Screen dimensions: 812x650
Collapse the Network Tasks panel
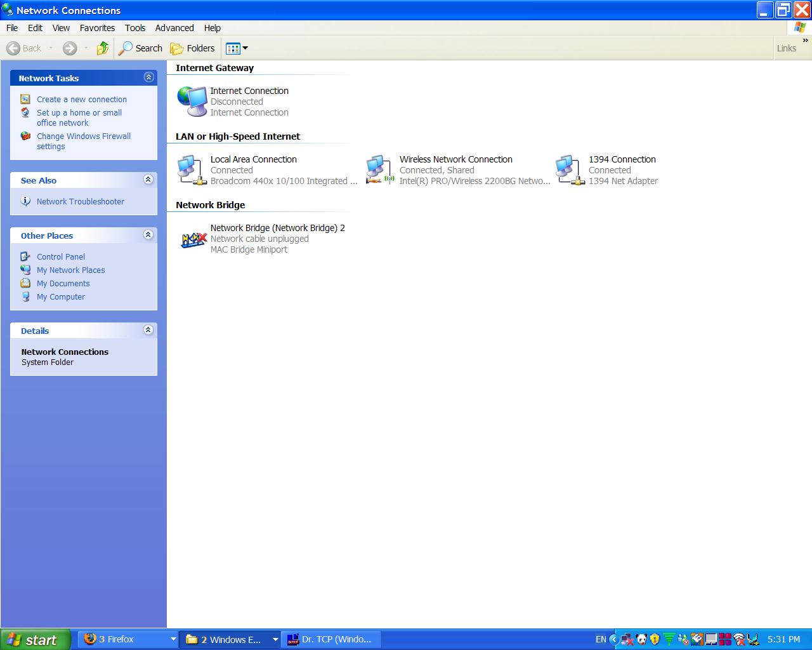click(148, 77)
